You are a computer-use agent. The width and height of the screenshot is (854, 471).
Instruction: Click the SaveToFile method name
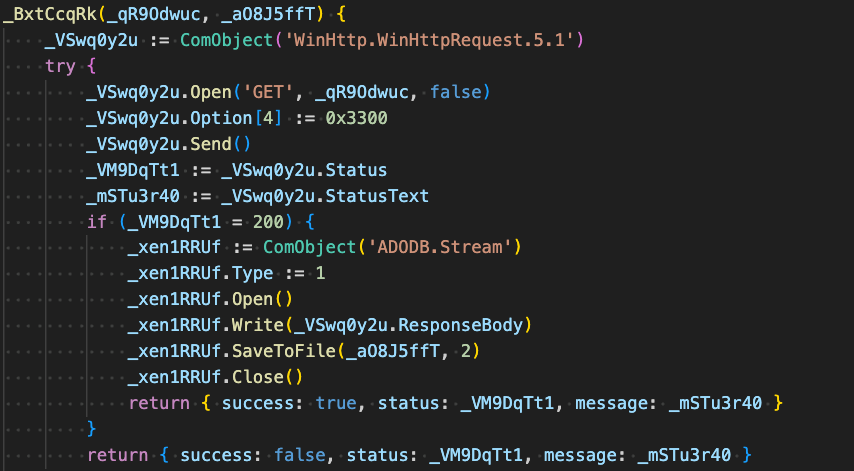[284, 352]
